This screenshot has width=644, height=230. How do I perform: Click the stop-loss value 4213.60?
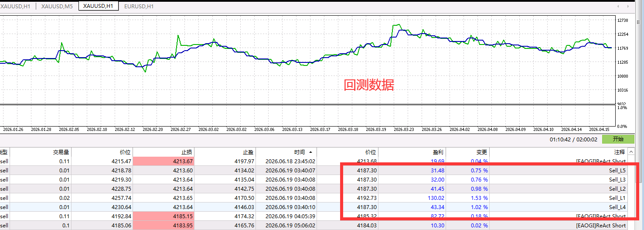coord(184,170)
